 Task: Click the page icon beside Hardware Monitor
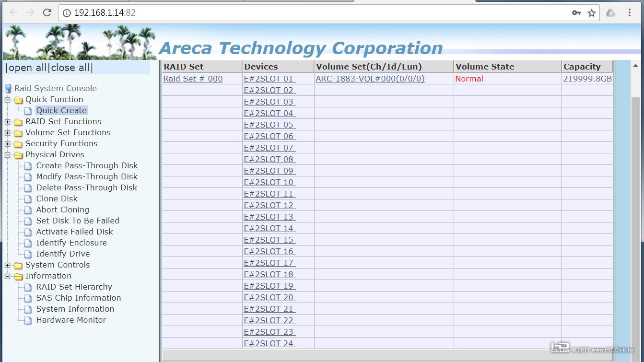(28, 320)
